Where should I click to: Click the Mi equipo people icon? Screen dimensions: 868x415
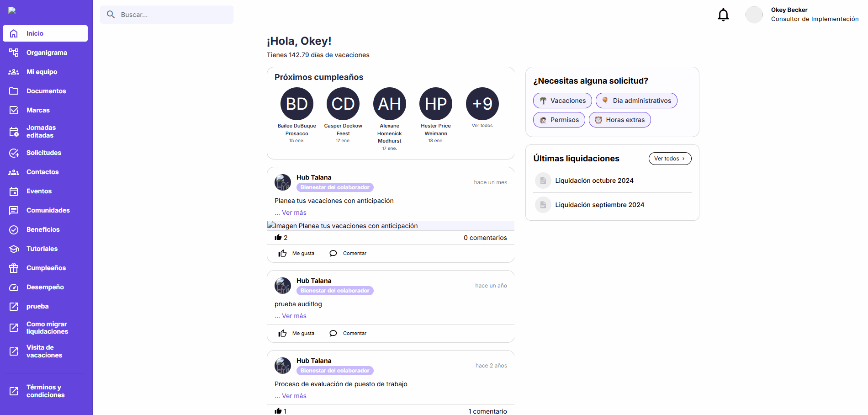pyautogui.click(x=14, y=72)
